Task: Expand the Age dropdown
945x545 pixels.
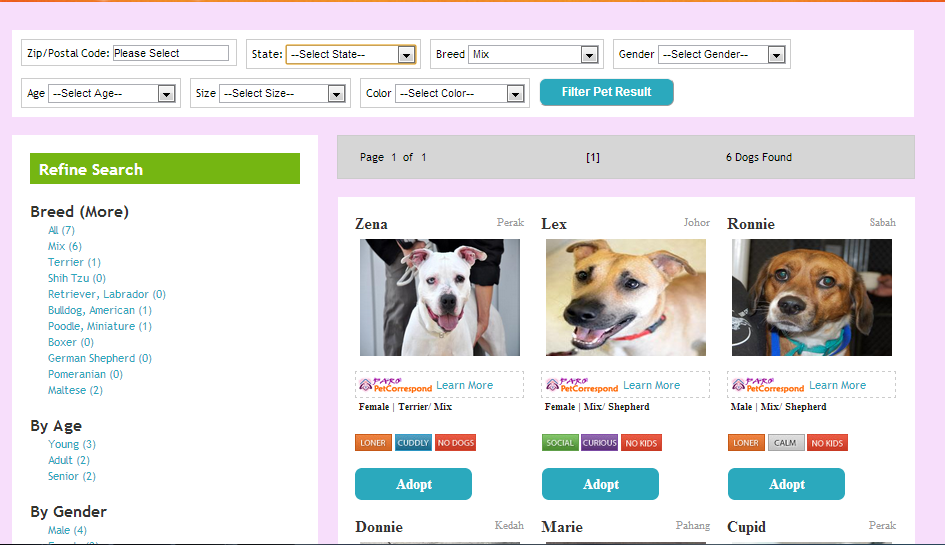Action: [111, 93]
